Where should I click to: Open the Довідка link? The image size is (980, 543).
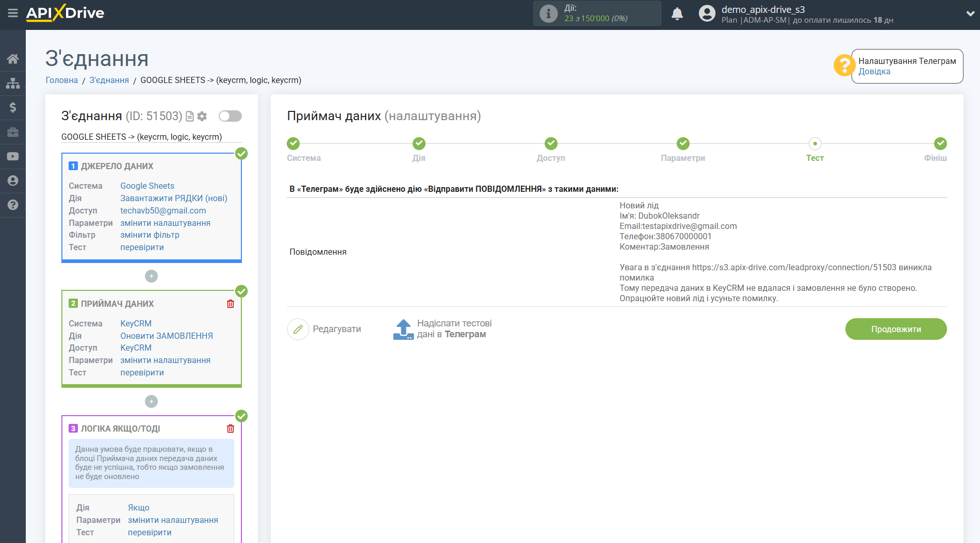(874, 72)
